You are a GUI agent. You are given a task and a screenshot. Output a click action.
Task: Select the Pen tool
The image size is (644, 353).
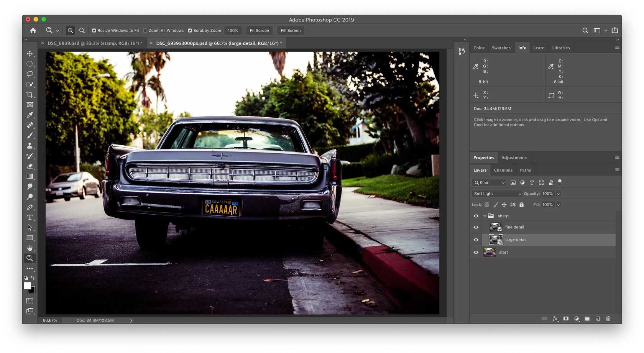pos(30,207)
